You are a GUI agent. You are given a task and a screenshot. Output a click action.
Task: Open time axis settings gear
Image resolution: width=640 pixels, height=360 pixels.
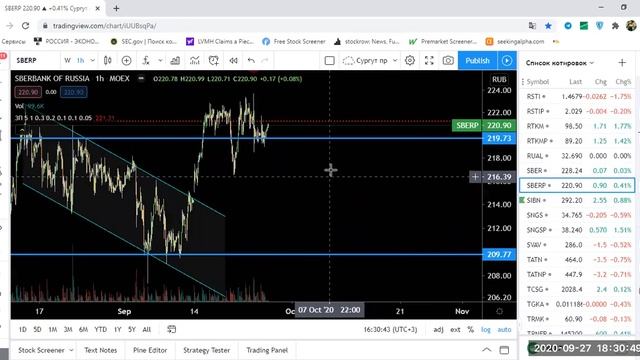point(499,311)
